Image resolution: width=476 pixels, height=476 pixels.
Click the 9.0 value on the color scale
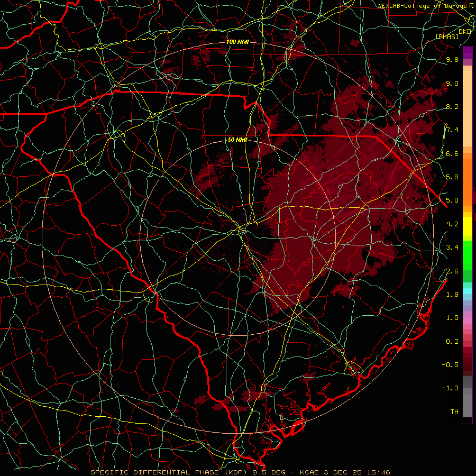coord(452,83)
